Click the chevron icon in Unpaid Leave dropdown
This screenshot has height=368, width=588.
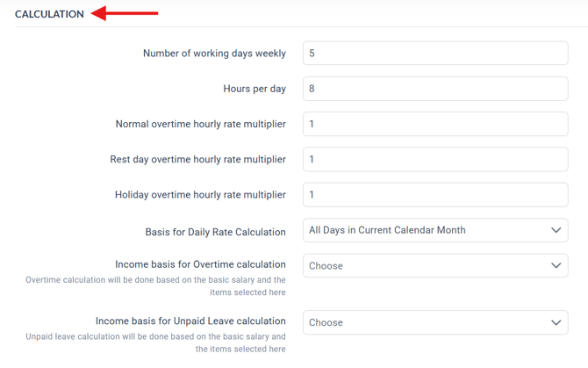556,322
